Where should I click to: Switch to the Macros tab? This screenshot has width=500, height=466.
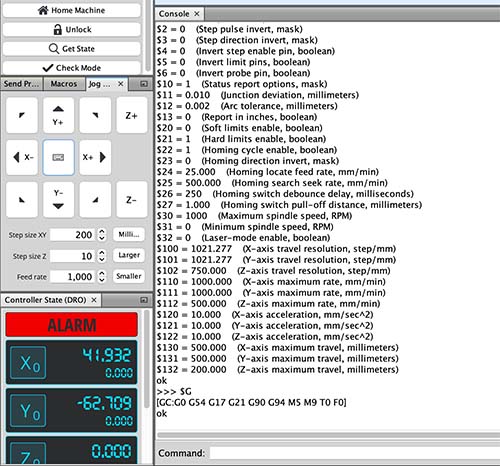(64, 84)
